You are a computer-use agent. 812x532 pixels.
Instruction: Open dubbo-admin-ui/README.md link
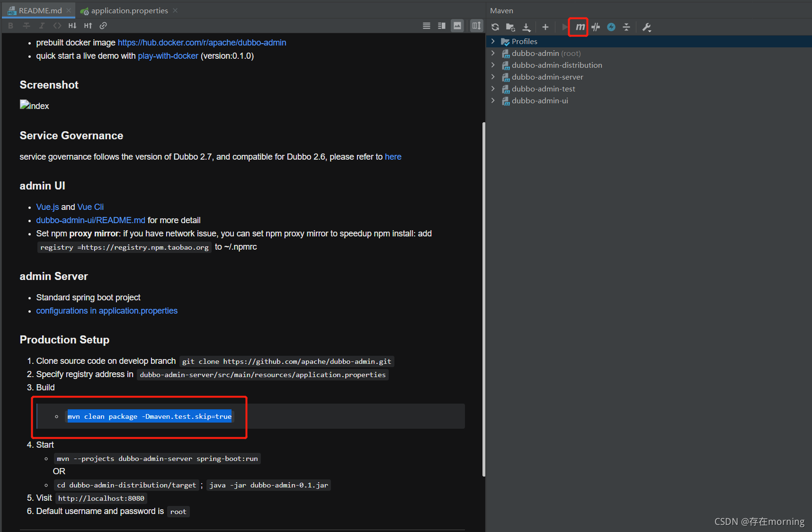(x=91, y=220)
